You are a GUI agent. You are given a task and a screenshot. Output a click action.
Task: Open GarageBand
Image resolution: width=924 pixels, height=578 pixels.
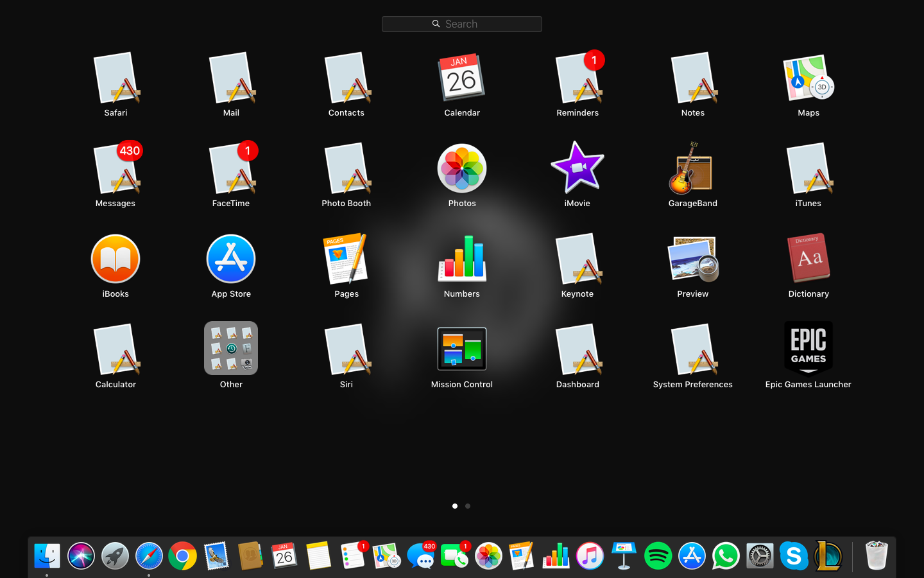[693, 169]
